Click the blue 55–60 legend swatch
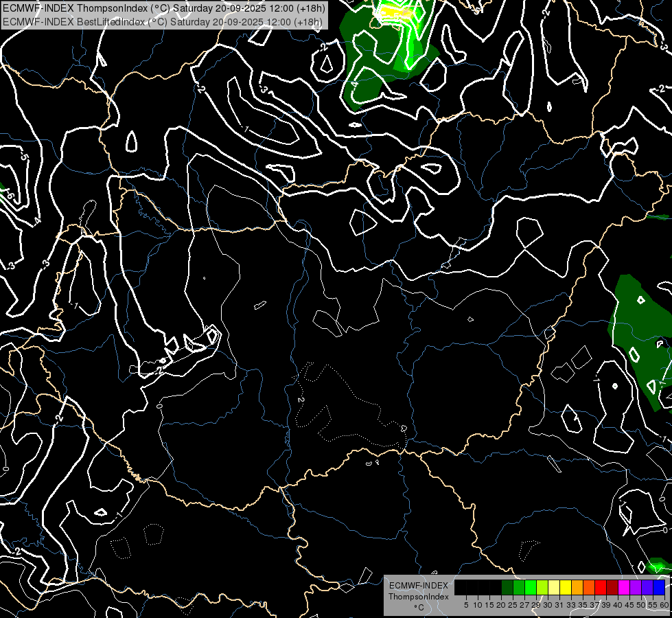This screenshot has width=672, height=618. (x=659, y=587)
